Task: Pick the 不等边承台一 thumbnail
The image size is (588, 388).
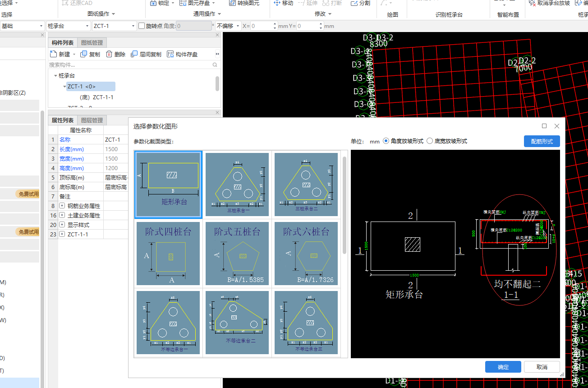Action: point(168,323)
